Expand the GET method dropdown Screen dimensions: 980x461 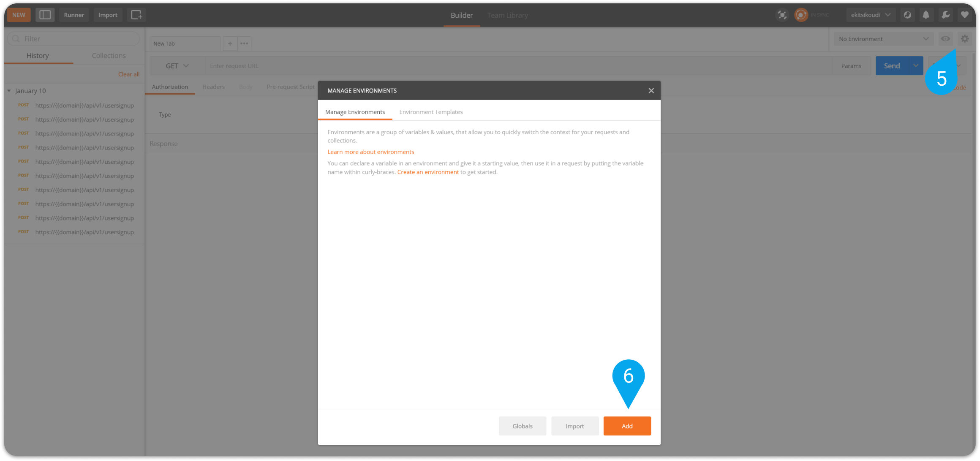point(177,66)
